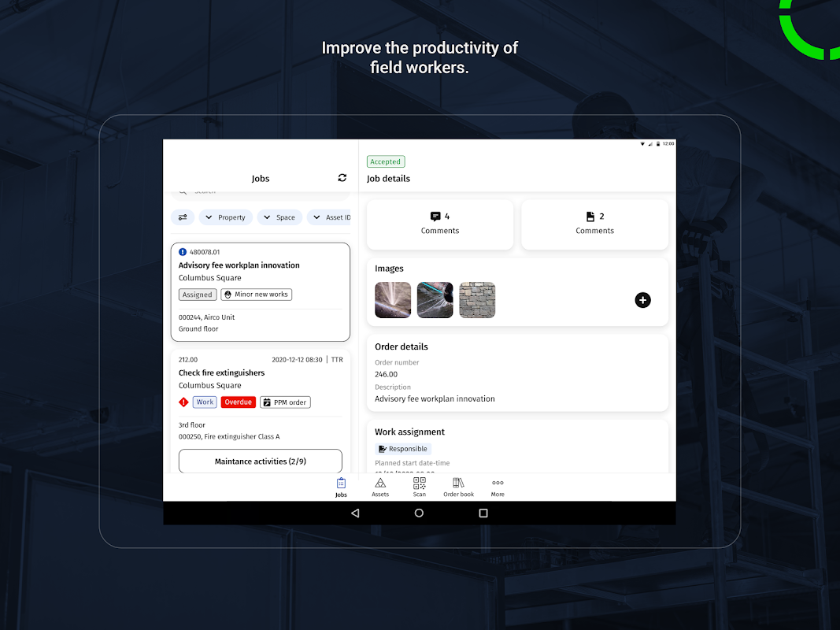
Task: Click 000244, Airco Unit asset text
Action: pos(207,317)
